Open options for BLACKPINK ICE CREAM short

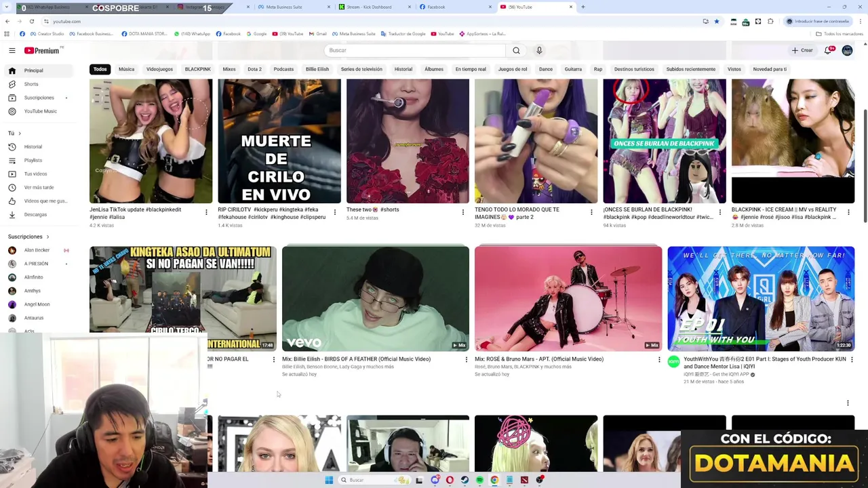[x=848, y=212]
